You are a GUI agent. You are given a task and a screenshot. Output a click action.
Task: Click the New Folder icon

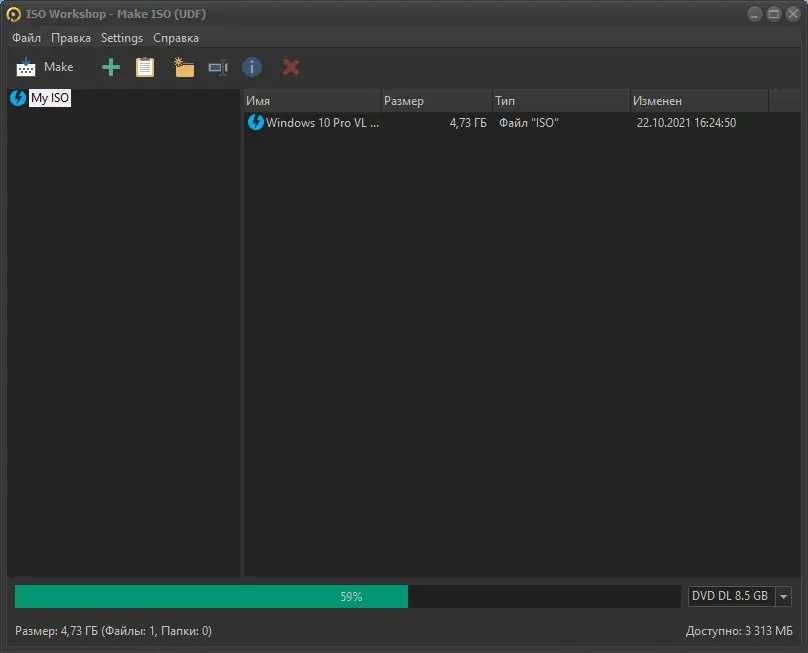(184, 67)
